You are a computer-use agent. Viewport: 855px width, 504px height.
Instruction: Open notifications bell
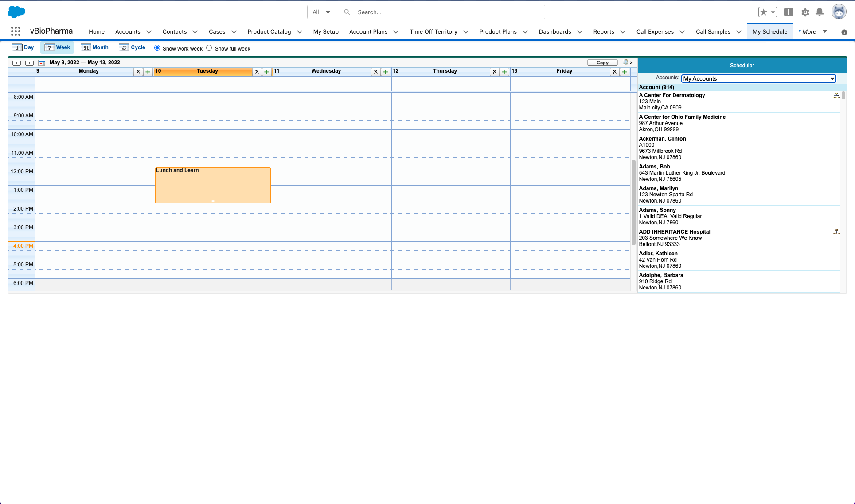point(820,12)
